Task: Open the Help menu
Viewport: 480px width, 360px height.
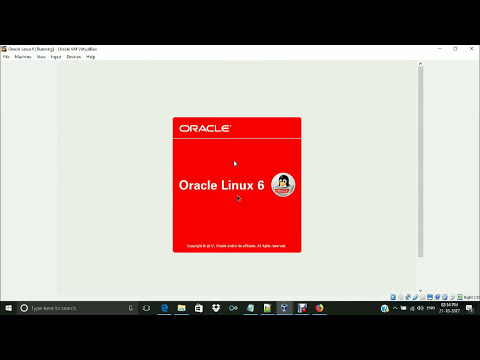Action: pos(90,57)
